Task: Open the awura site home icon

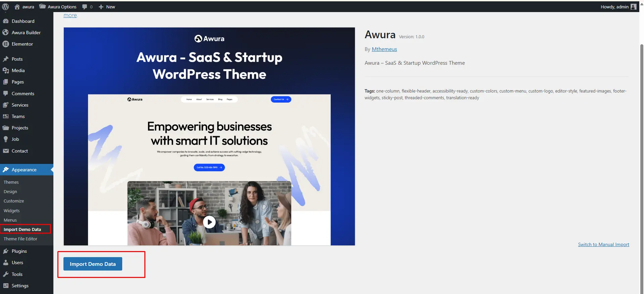Action: pos(17,7)
